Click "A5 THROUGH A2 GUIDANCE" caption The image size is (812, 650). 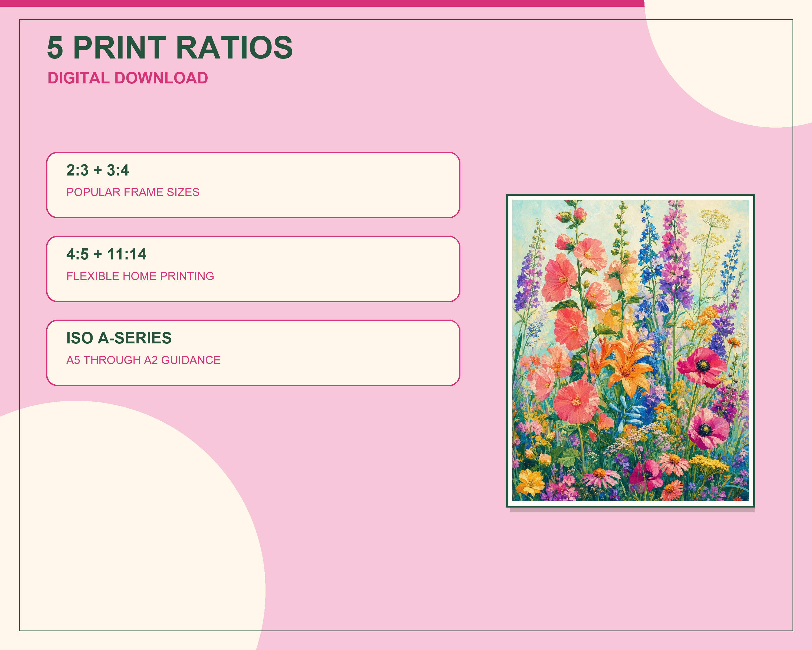(143, 360)
